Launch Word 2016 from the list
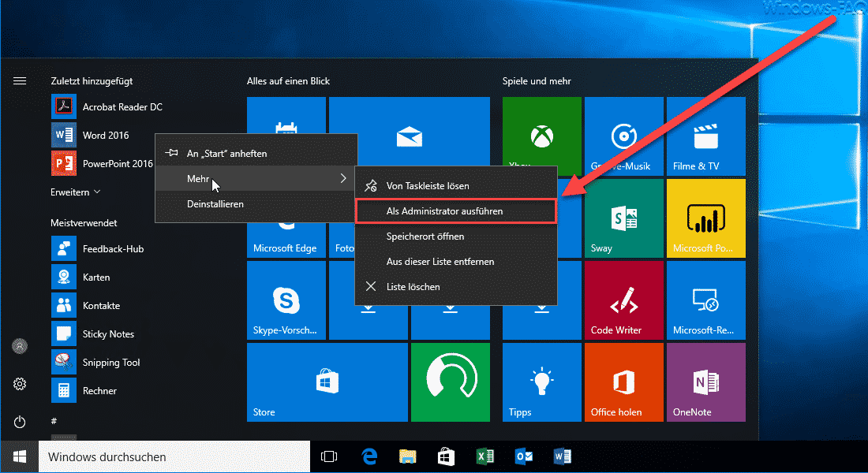The width and height of the screenshot is (868, 473). tap(90, 135)
